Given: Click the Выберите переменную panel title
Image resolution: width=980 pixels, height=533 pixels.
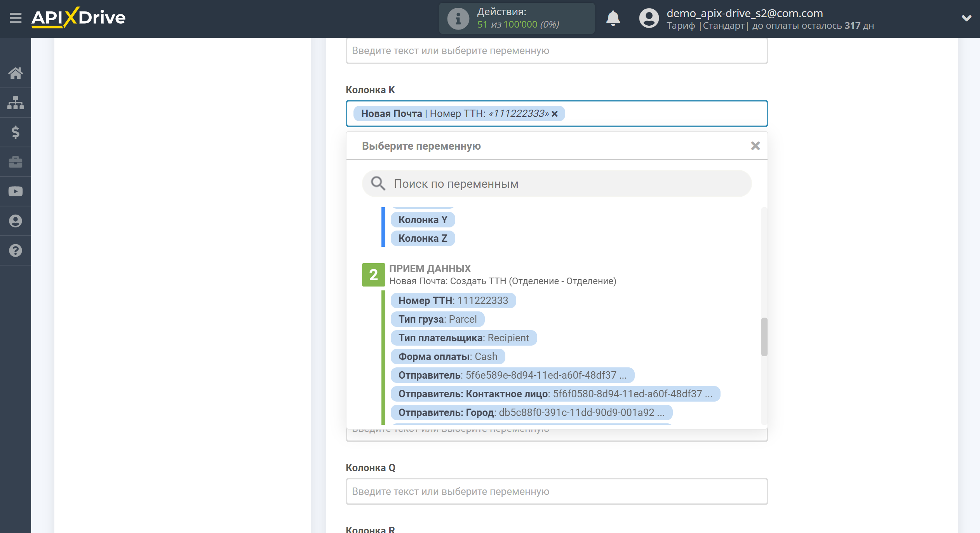Looking at the screenshot, I should click(x=421, y=146).
